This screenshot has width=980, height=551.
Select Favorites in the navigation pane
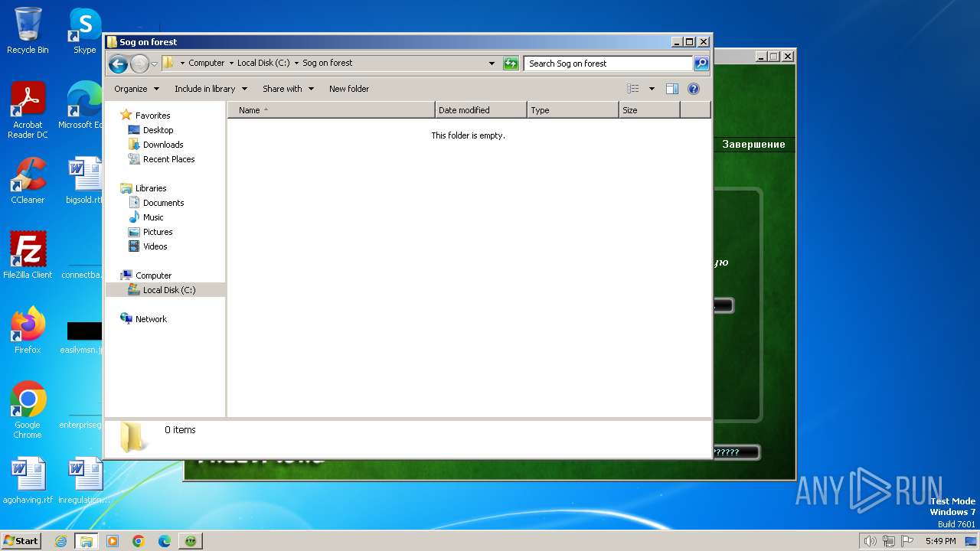[152, 116]
